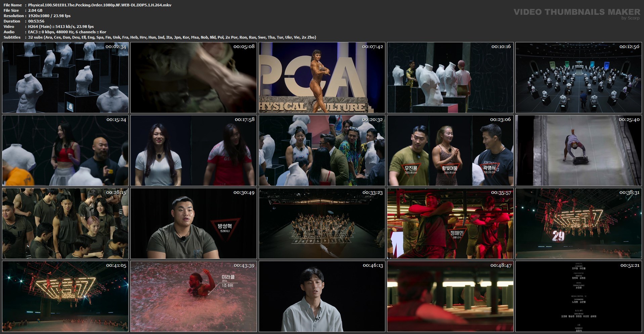
Task: Click the interview thumbnail at 00:30:49
Action: click(194, 223)
